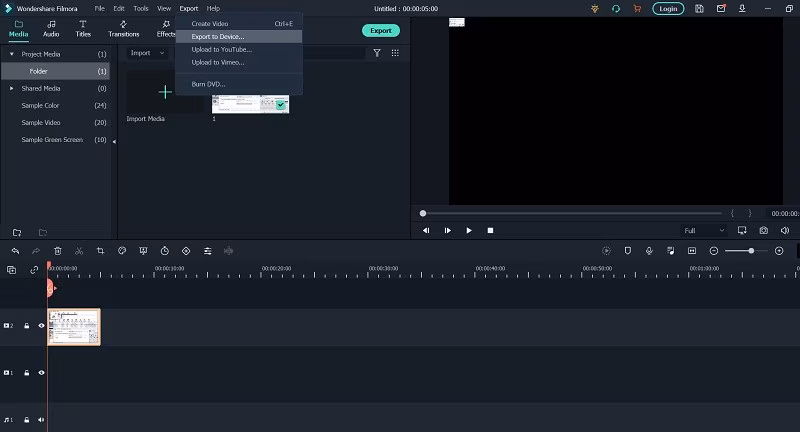Open the Color tool (palette icon)
800x432 pixels.
coord(122,251)
